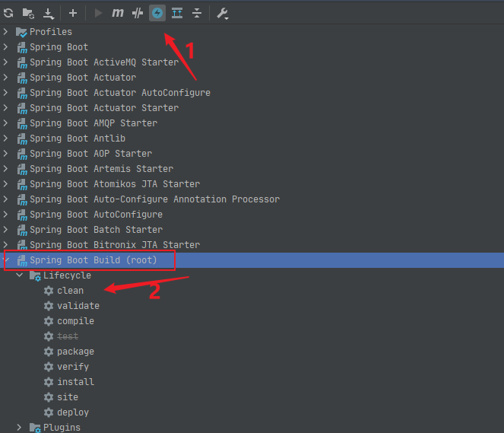Collapse Spring Boot Build (root) chevron
The height and width of the screenshot is (433, 504).
6,260
